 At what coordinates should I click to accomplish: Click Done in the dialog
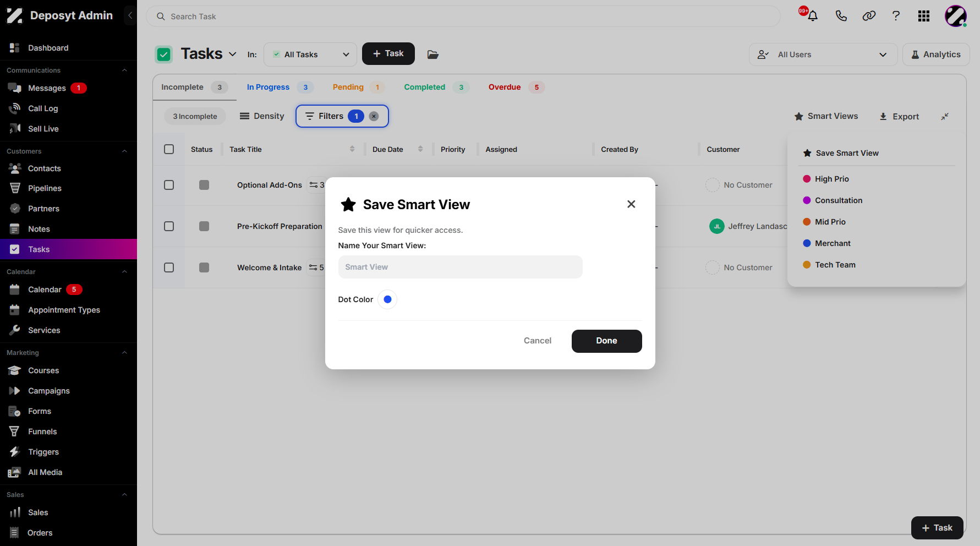(x=606, y=341)
